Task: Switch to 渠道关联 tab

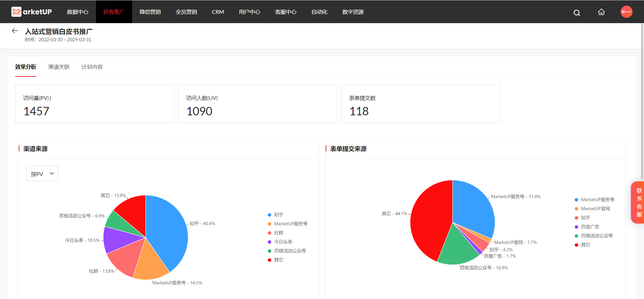Action: point(59,67)
